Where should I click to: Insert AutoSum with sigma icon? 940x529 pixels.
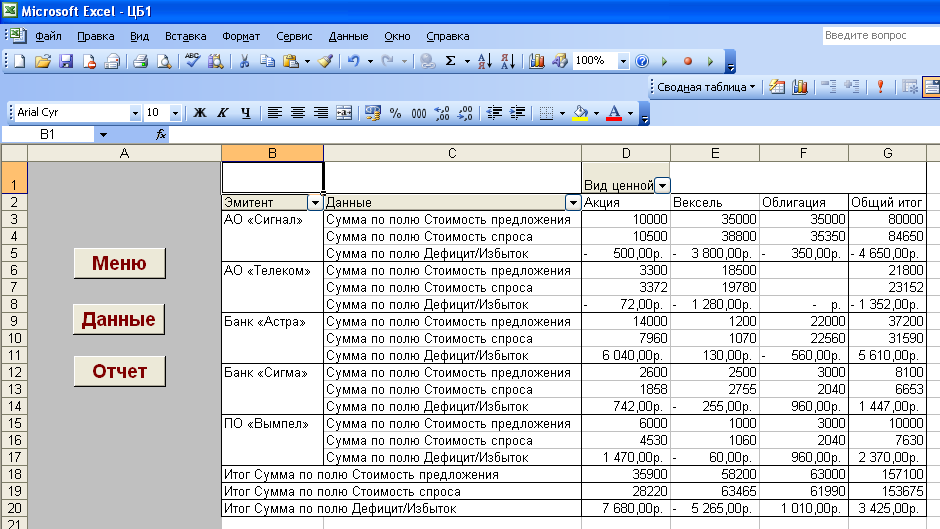(451, 61)
